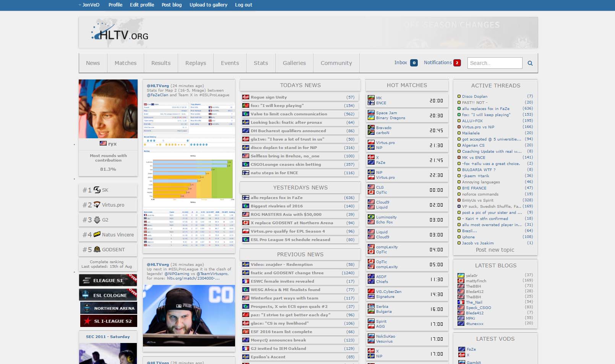This screenshot has height=364, width=615.
Task: Click the Virtus.pro logo in rankings
Action: click(x=97, y=205)
